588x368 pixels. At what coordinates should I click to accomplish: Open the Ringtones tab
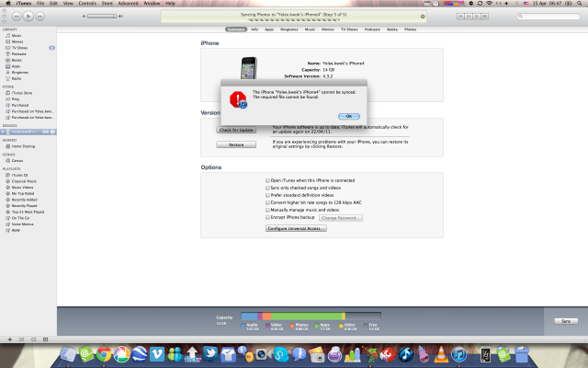tap(289, 29)
